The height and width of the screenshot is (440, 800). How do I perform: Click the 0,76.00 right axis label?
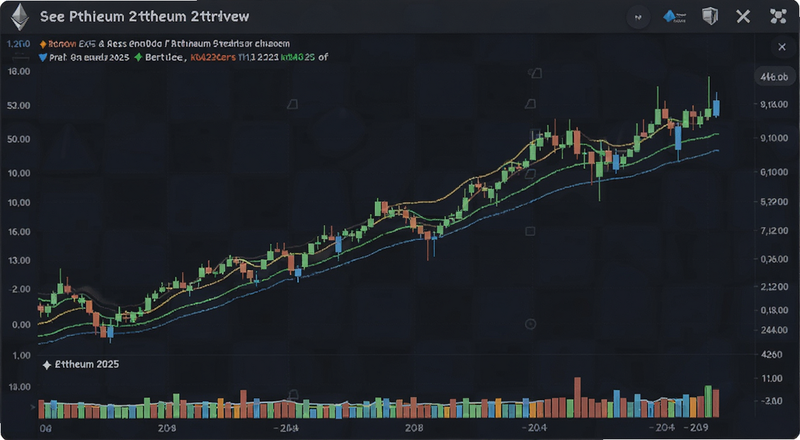pyautogui.click(x=774, y=259)
